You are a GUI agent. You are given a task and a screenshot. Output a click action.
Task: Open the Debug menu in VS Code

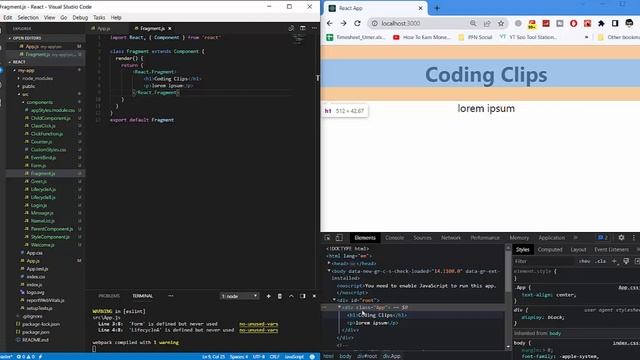(x=80, y=18)
